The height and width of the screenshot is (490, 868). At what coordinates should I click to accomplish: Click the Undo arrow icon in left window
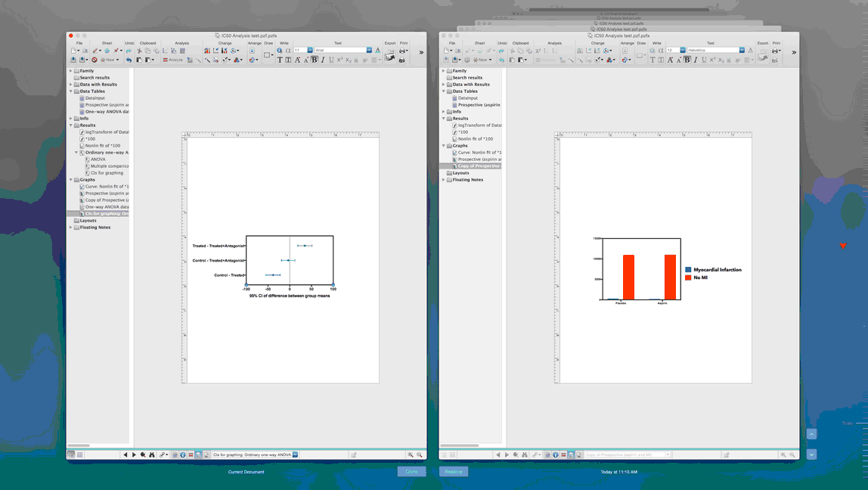[x=129, y=60]
